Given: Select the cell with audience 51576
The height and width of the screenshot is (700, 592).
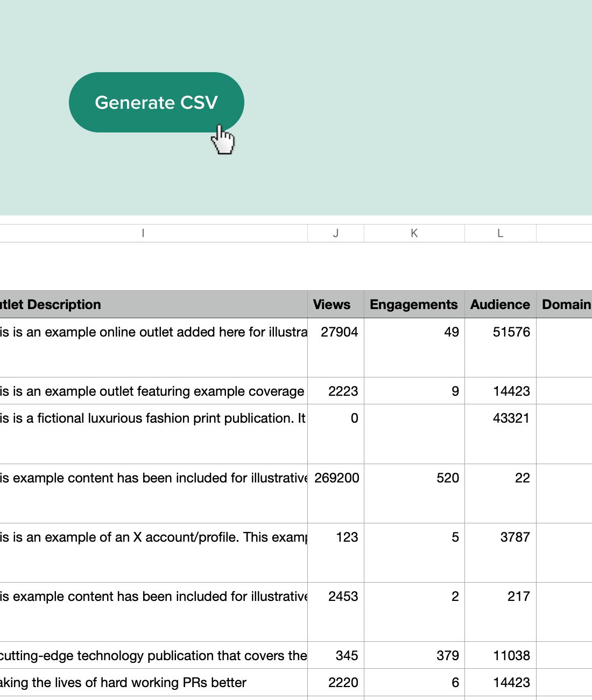Looking at the screenshot, I should click(x=501, y=347).
